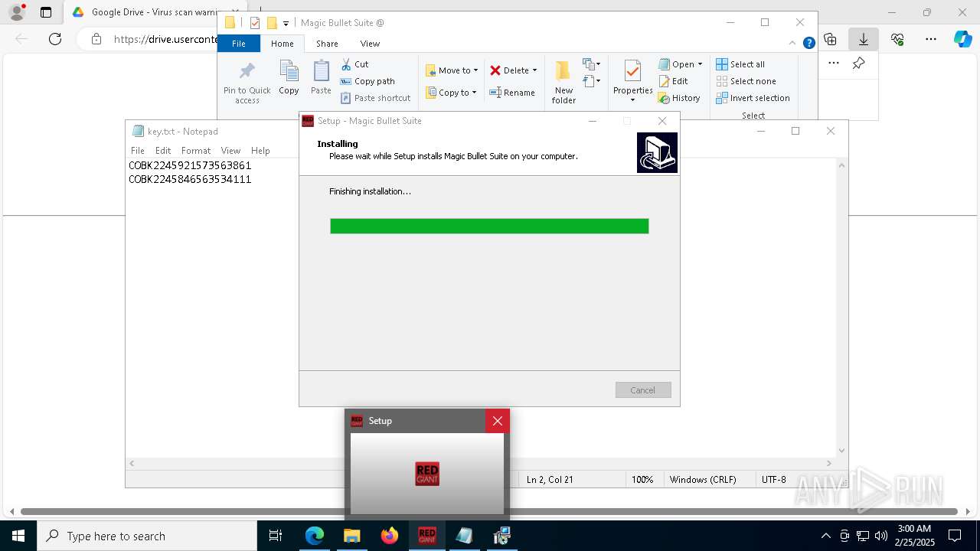This screenshot has width=980, height=551.
Task: Open File Explorer from taskbar
Action: click(x=351, y=536)
